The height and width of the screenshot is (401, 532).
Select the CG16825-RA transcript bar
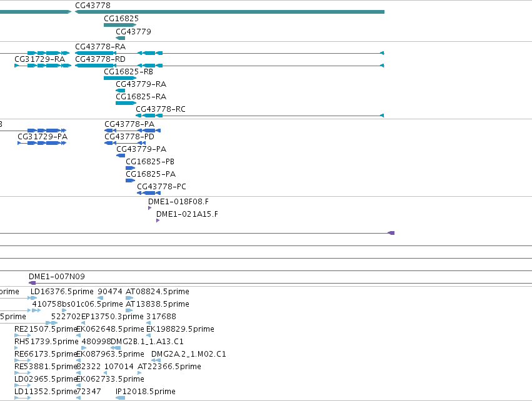pos(126,103)
